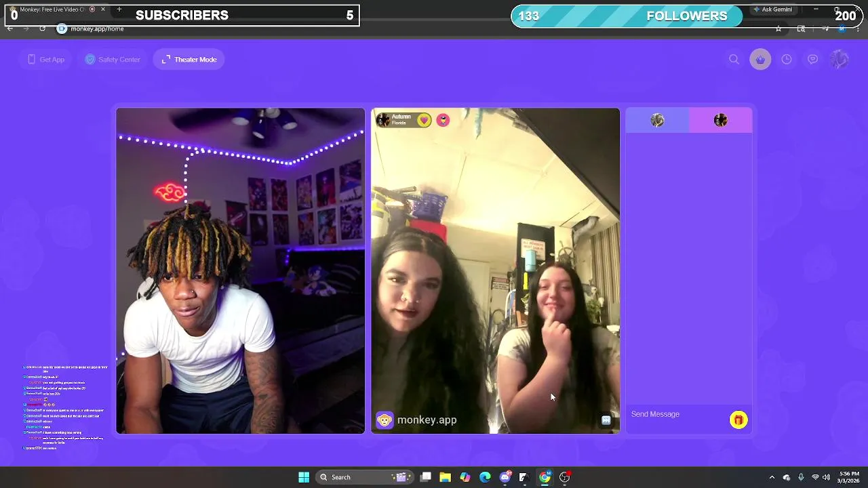Enable Theater Mode
868x488 pixels.
[x=189, y=60]
